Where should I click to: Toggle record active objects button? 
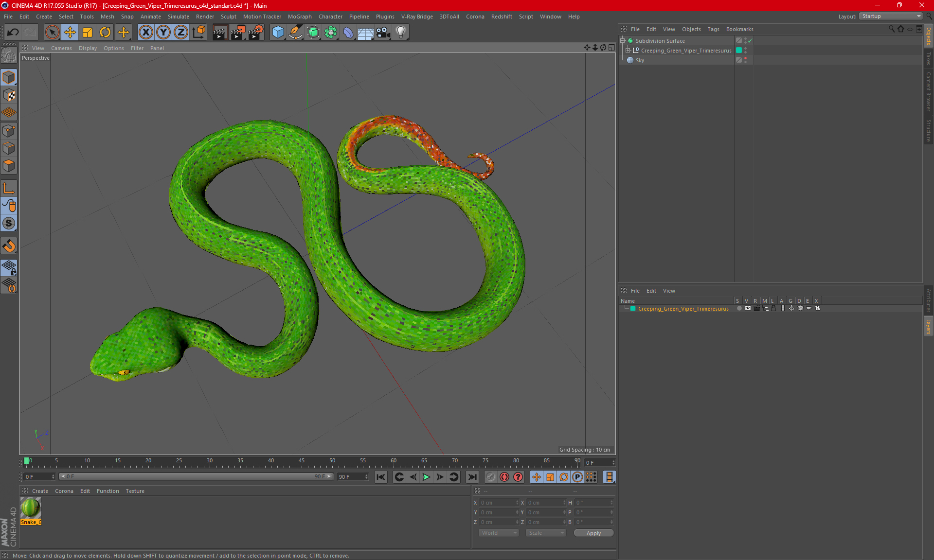(x=490, y=477)
